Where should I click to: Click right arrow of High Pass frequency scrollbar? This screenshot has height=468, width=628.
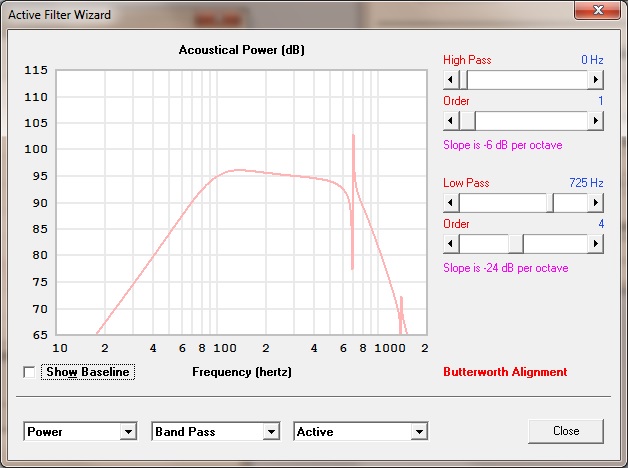pyautogui.click(x=596, y=80)
